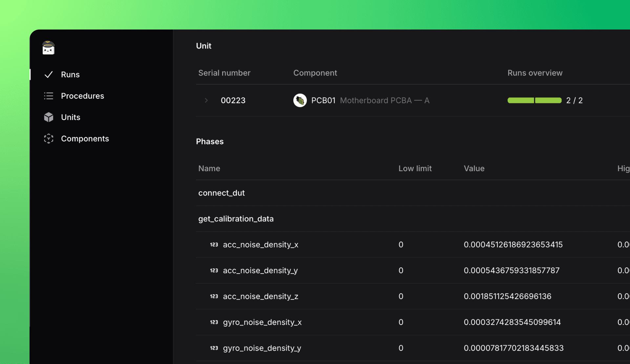
Task: Click the cube icon beside Units
Action: tap(48, 117)
